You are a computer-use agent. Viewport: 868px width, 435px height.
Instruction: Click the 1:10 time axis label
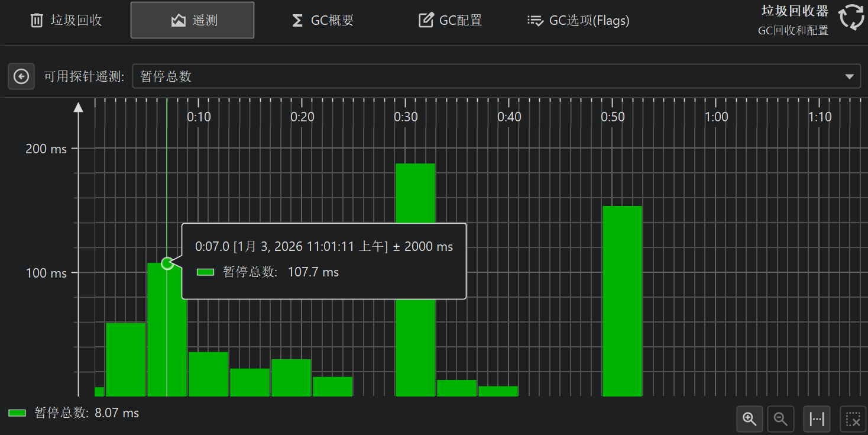[820, 117]
